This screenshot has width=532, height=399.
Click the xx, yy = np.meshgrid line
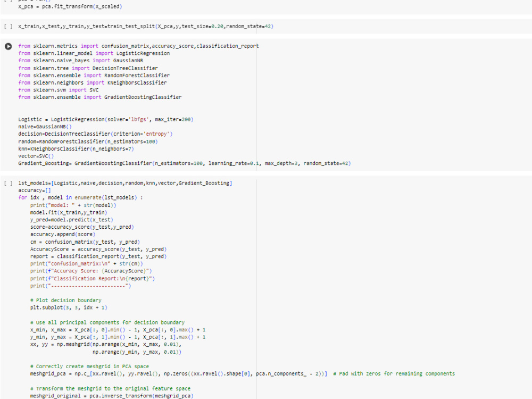[x=106, y=344]
